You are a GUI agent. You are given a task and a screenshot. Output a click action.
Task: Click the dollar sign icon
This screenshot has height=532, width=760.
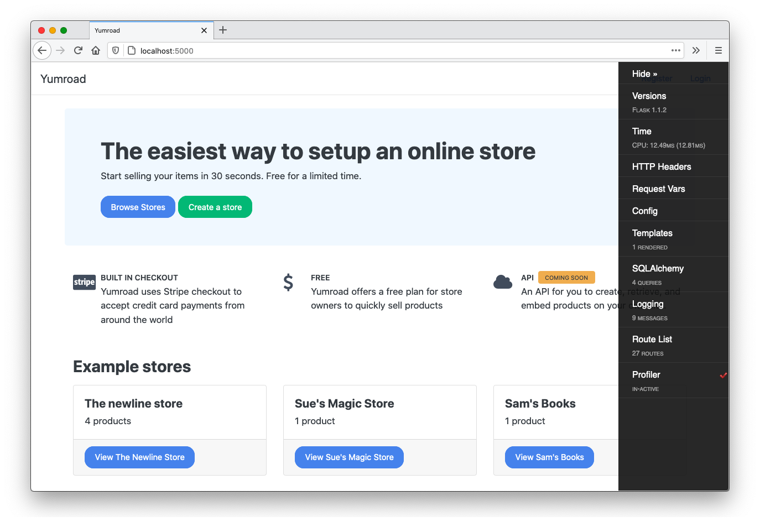click(x=288, y=282)
